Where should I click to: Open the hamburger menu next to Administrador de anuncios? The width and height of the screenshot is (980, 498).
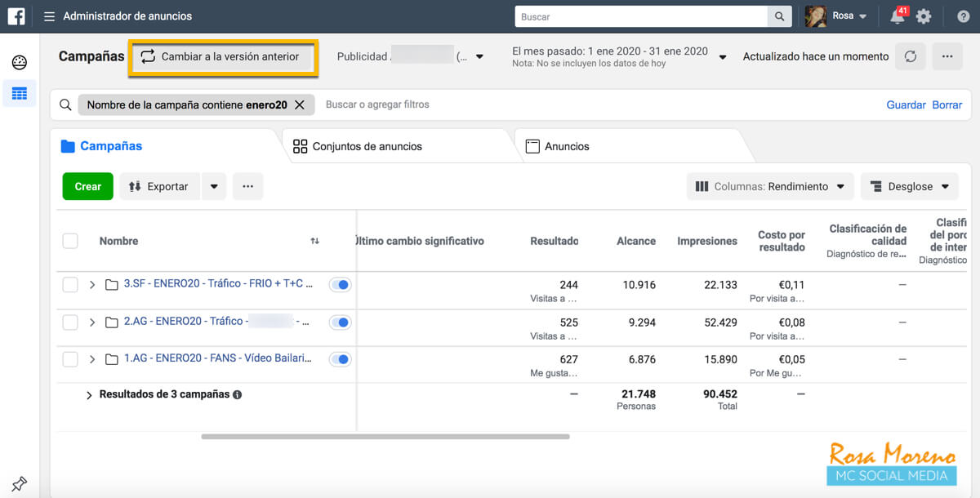click(x=50, y=16)
